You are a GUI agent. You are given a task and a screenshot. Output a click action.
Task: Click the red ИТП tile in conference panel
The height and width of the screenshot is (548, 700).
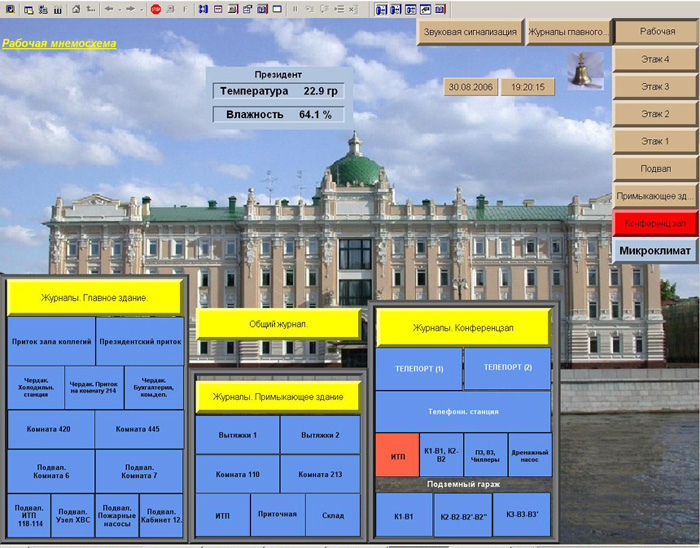click(397, 455)
